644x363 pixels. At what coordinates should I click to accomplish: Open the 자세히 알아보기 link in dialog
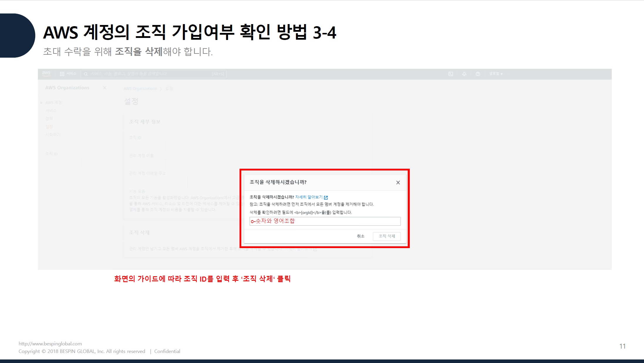coord(309,197)
